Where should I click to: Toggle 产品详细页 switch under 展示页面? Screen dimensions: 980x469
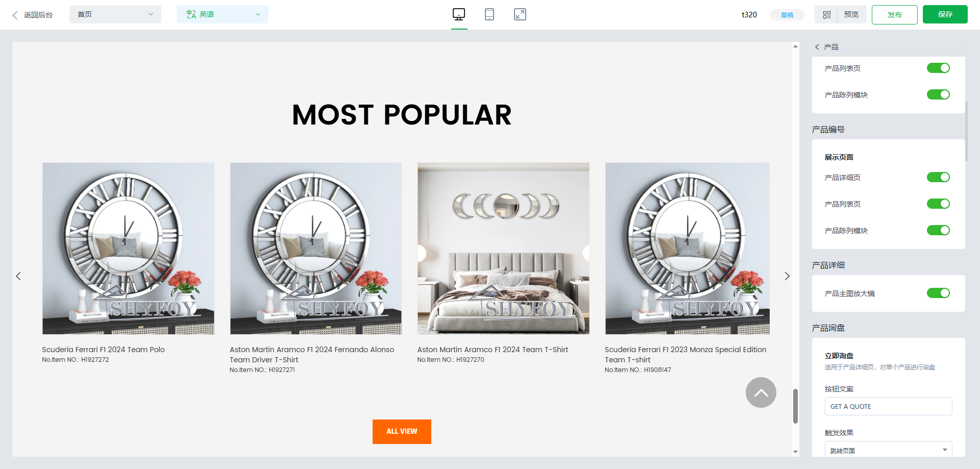point(938,177)
